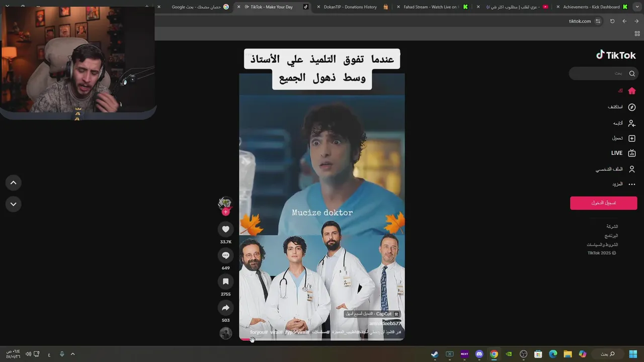Open Profile (الملف الشخصي) sidebar item
The width and height of the screenshot is (644, 362).
click(616, 169)
